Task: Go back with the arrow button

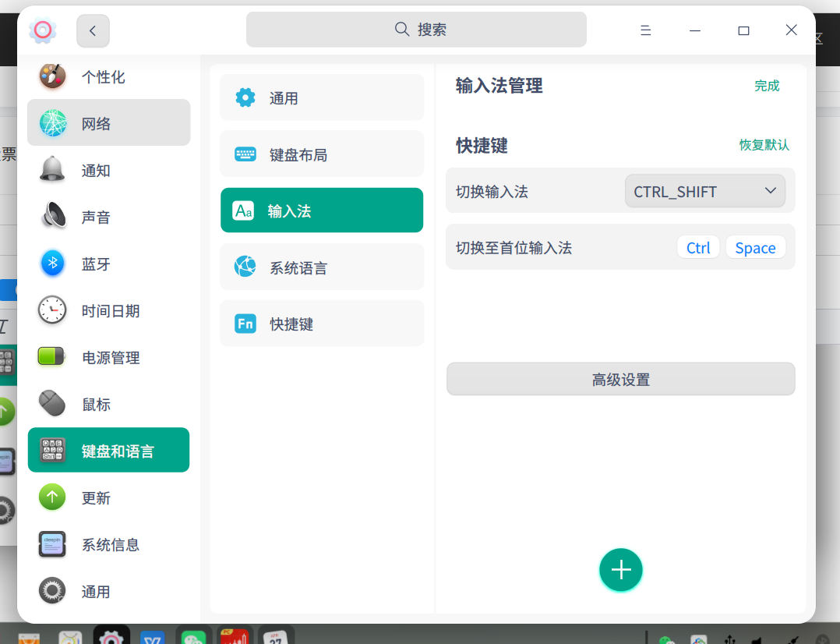Action: coord(93,30)
